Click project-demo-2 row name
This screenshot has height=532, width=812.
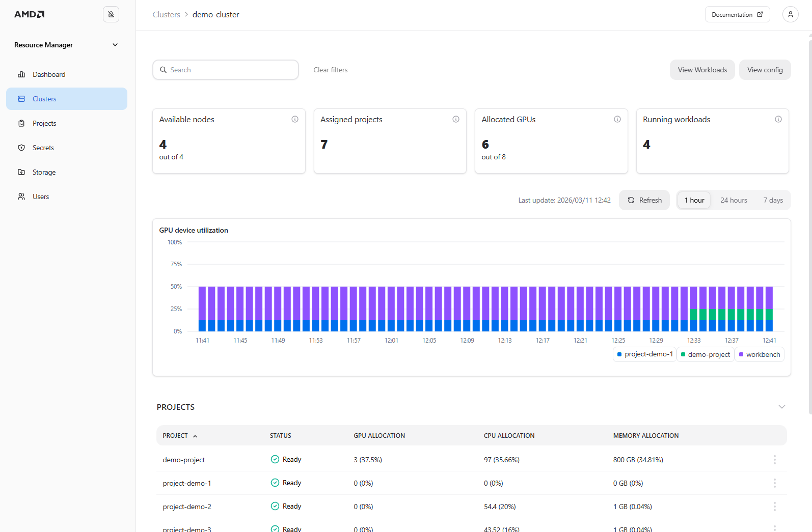coord(186,507)
